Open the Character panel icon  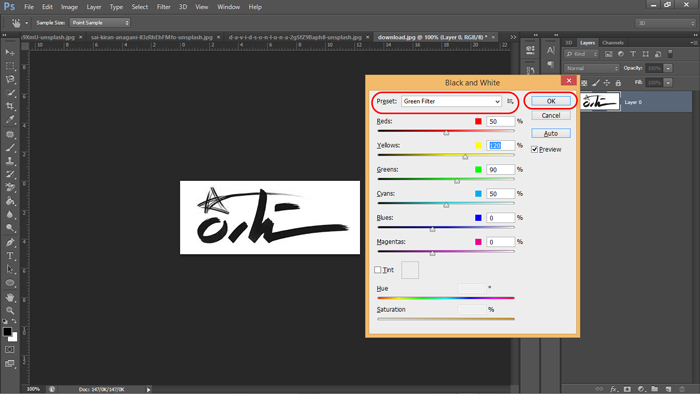pyautogui.click(x=550, y=50)
